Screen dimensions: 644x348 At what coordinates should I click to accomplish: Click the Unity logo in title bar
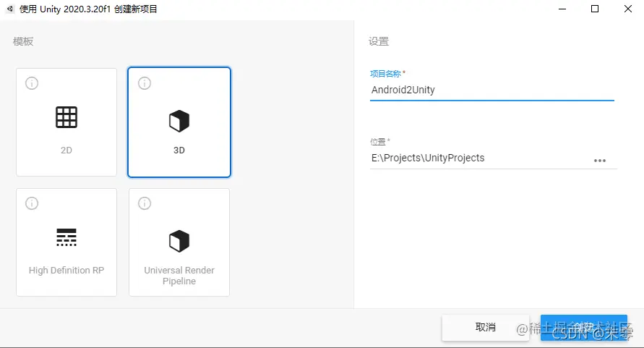tap(10, 9)
